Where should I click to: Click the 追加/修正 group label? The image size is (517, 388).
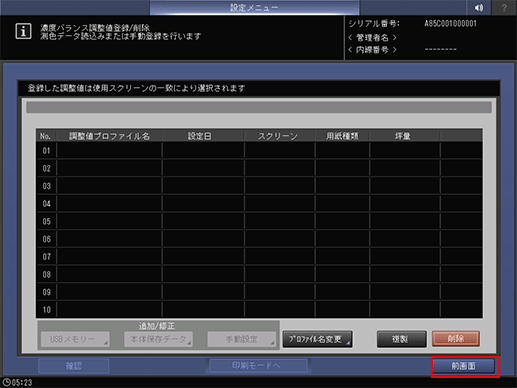pos(157,326)
